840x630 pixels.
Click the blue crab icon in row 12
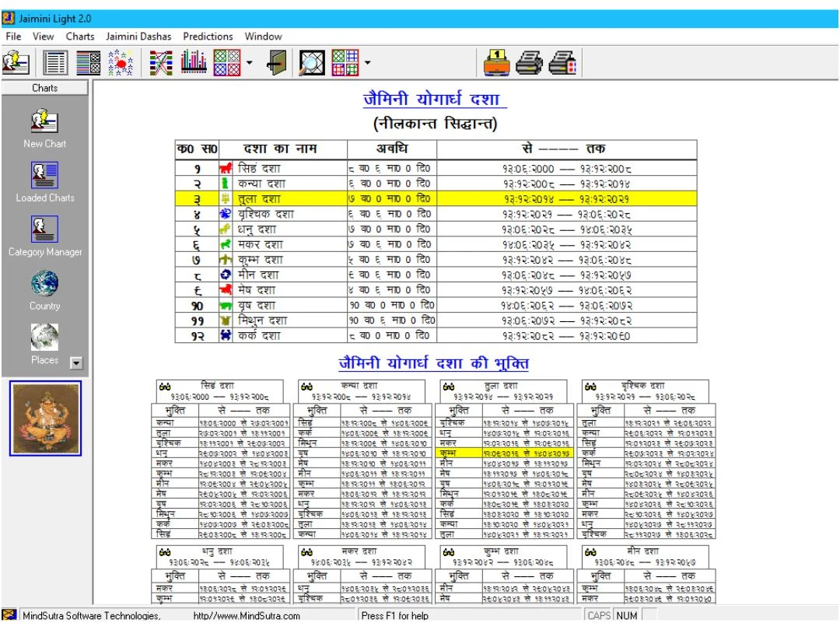(226, 335)
